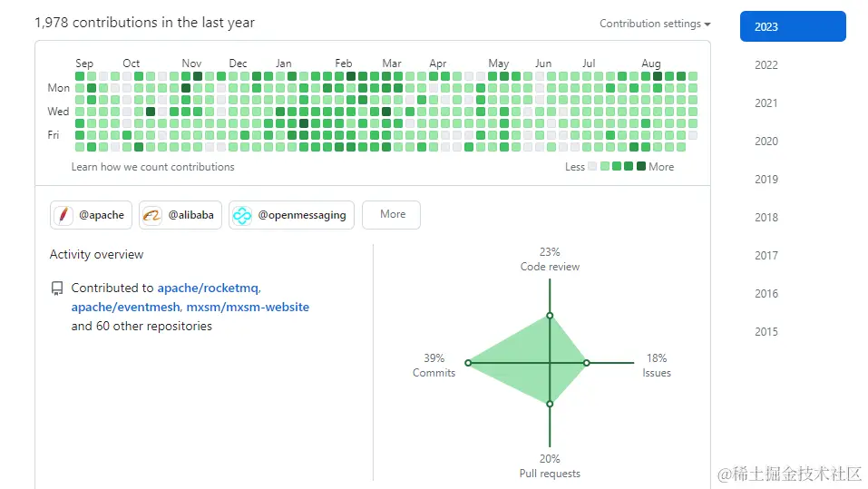The height and width of the screenshot is (489, 868).
Task: Switch to the 2022 contributions year
Action: pos(766,65)
